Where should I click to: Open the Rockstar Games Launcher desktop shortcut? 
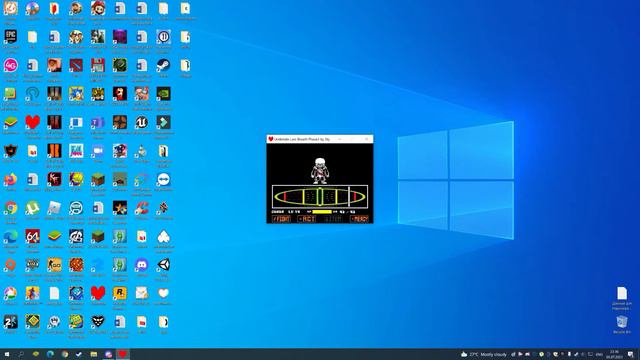tap(120, 293)
